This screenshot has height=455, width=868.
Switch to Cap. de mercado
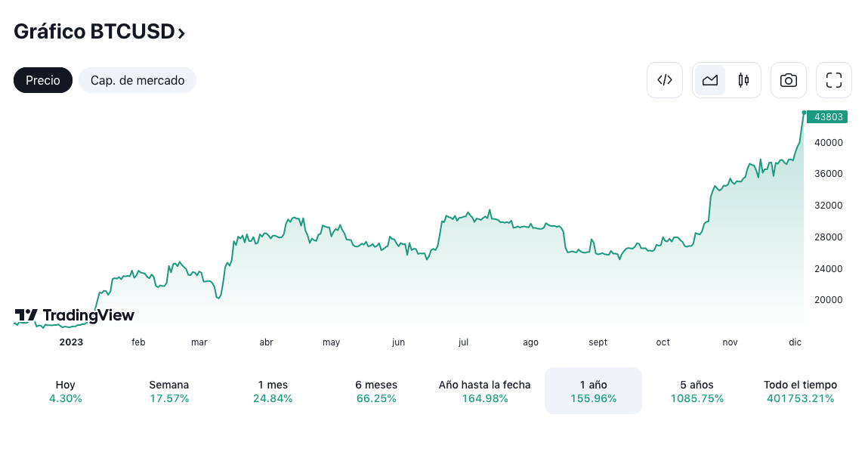[137, 80]
